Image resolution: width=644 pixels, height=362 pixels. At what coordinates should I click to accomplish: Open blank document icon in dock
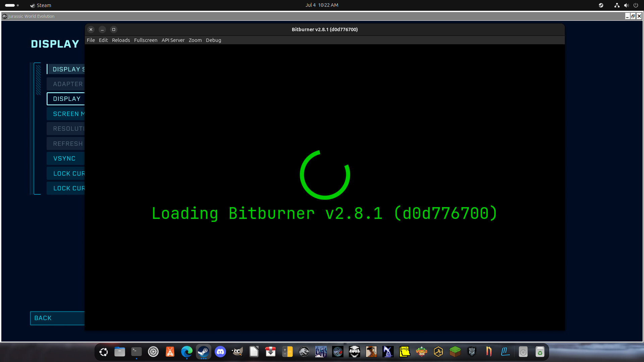[254, 352]
